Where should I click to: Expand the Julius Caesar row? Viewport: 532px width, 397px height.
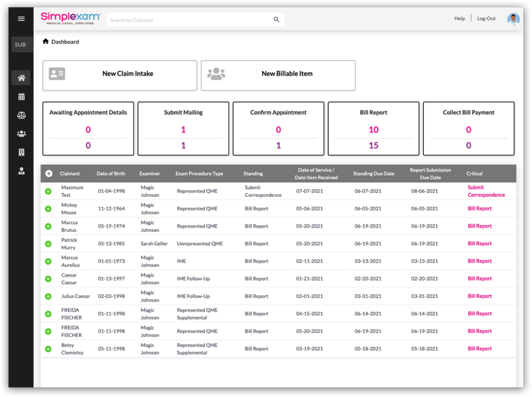48,297
